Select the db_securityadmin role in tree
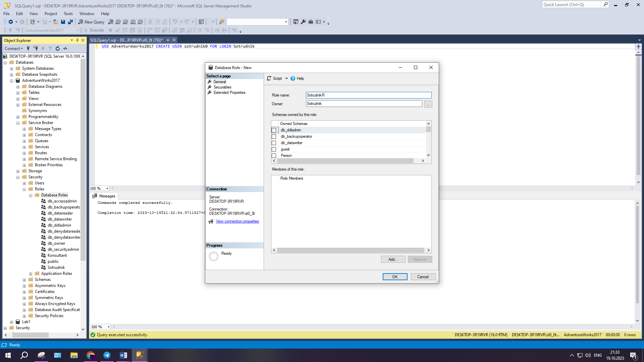 63,249
